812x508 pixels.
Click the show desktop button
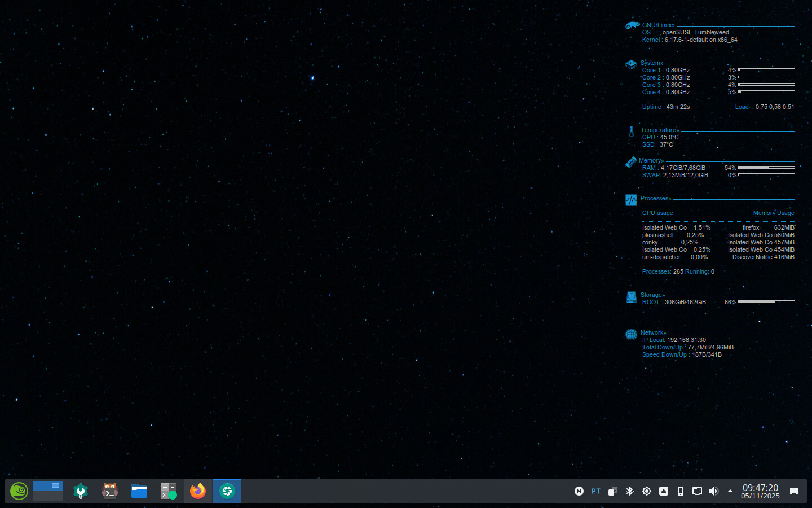794,491
